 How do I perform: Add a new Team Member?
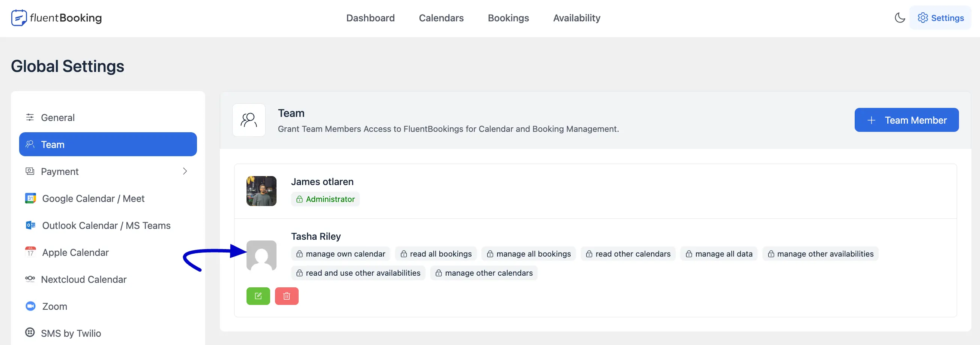(x=906, y=120)
